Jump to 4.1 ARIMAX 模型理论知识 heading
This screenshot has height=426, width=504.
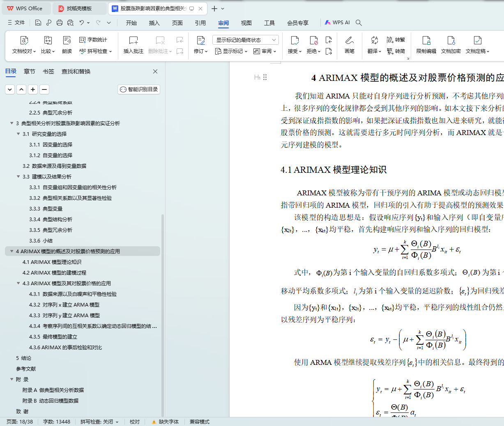(x=52, y=262)
